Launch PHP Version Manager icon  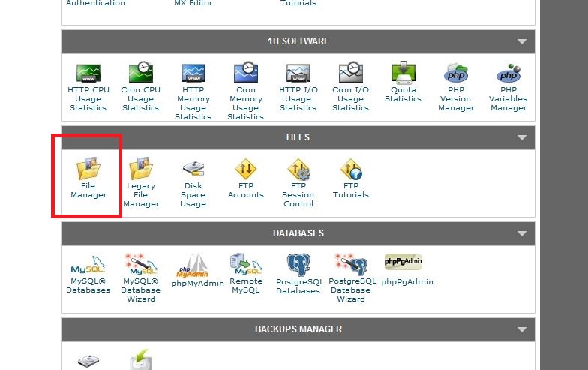click(x=456, y=73)
